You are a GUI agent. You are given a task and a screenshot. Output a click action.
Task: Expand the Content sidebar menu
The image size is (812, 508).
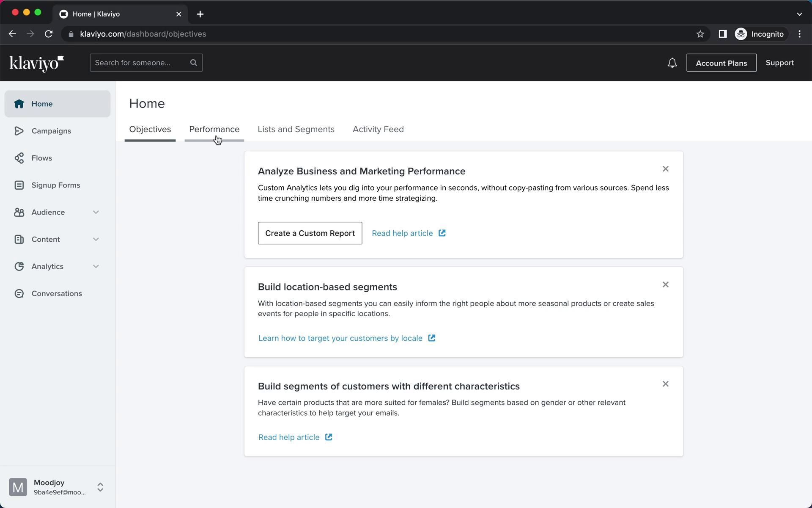pyautogui.click(x=96, y=239)
